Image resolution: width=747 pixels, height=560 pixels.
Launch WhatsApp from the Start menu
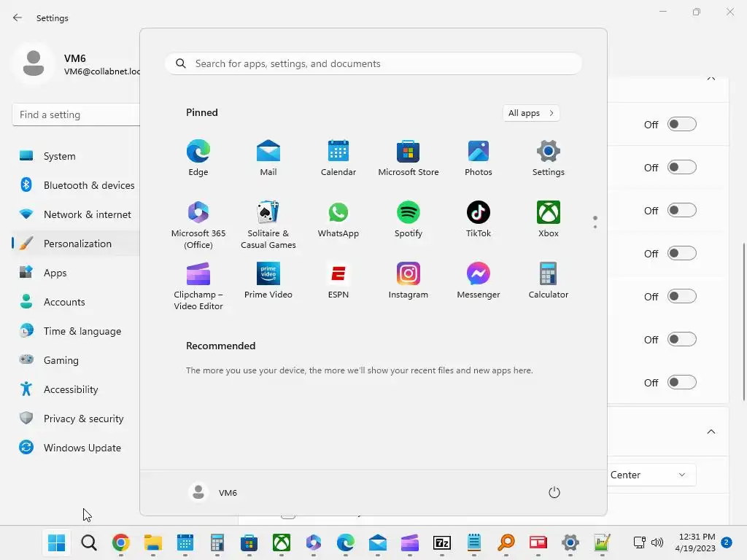tap(338, 219)
